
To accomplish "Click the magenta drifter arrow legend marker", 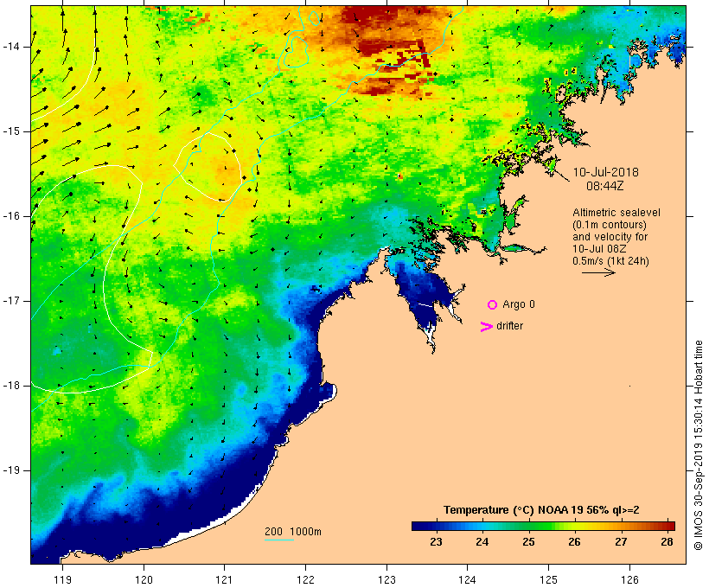I will [x=487, y=327].
